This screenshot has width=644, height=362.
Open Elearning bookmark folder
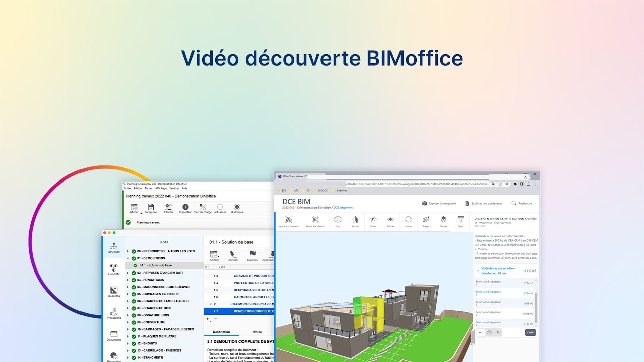339,191
